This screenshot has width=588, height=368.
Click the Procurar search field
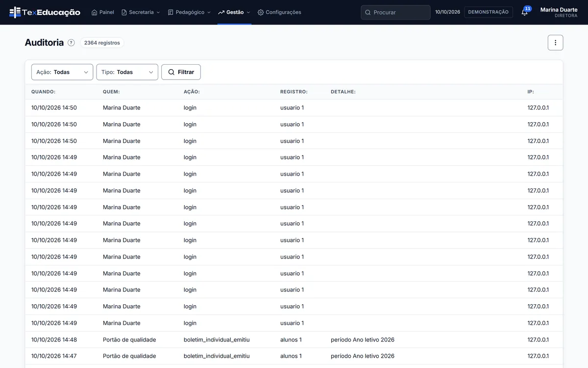(x=395, y=12)
